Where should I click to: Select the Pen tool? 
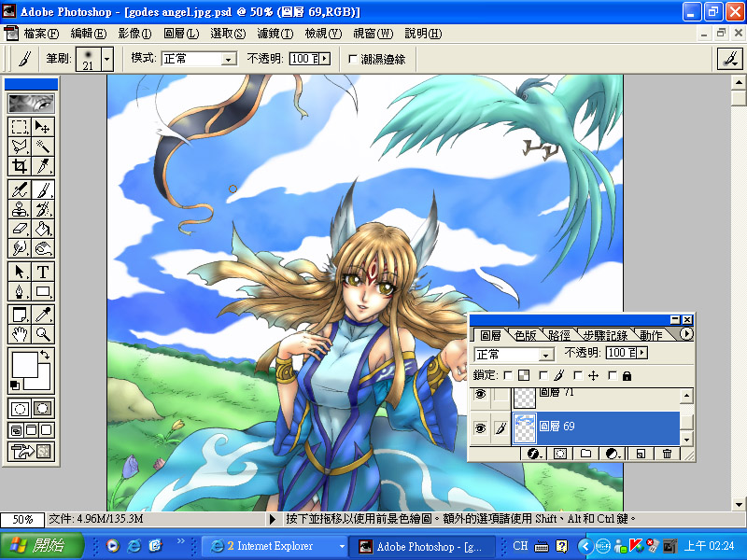(20, 291)
